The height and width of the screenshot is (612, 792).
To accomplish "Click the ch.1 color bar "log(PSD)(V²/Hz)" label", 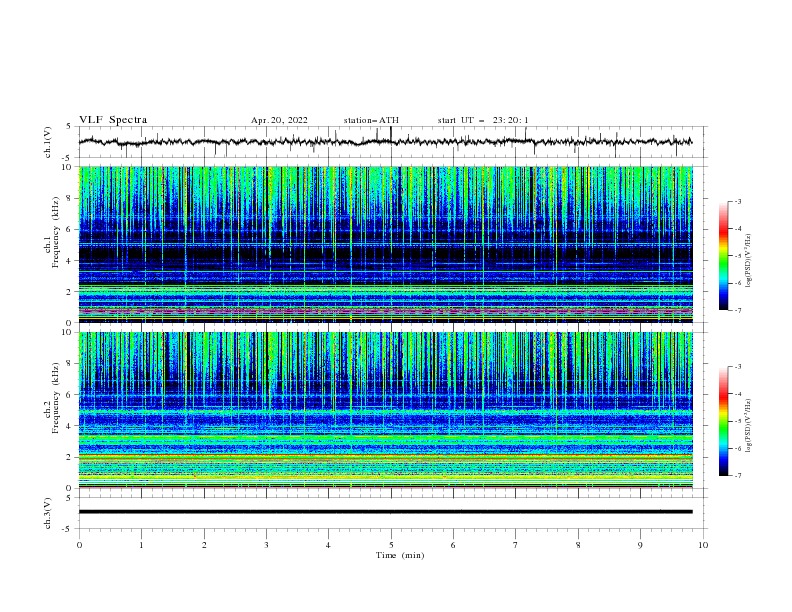I will [x=749, y=261].
